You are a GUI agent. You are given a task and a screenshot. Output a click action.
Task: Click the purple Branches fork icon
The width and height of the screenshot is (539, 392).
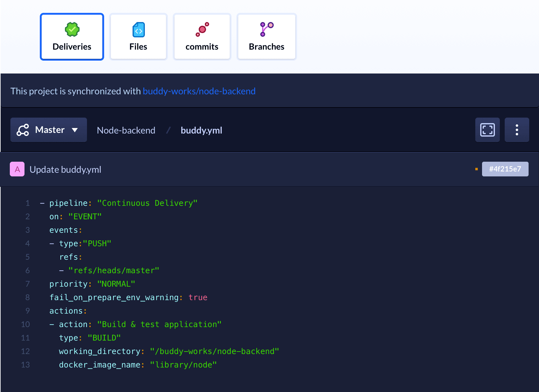(266, 29)
